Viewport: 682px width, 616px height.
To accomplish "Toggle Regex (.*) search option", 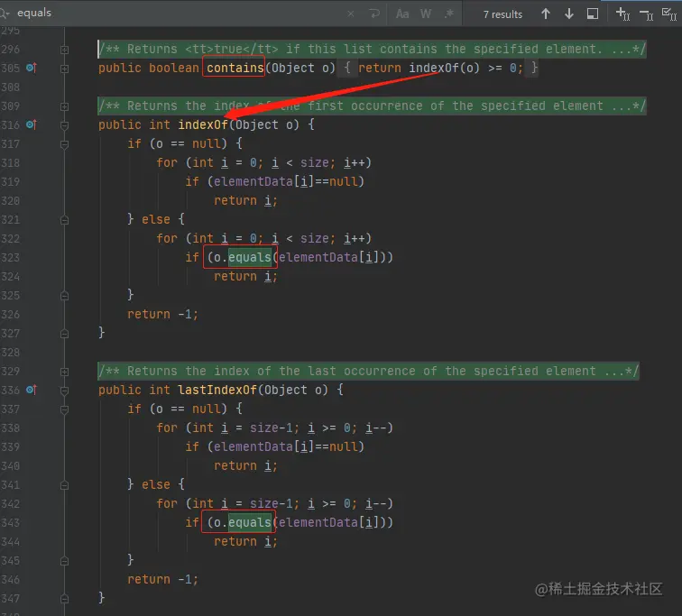I will 449,14.
